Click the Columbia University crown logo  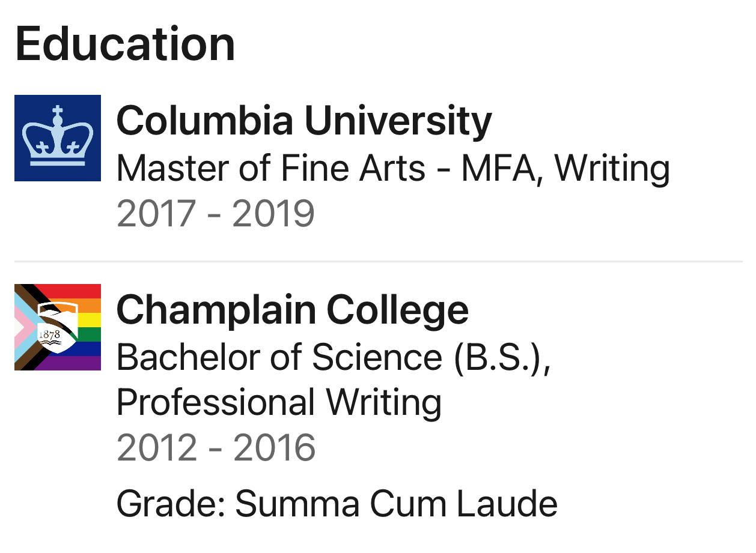[58, 138]
